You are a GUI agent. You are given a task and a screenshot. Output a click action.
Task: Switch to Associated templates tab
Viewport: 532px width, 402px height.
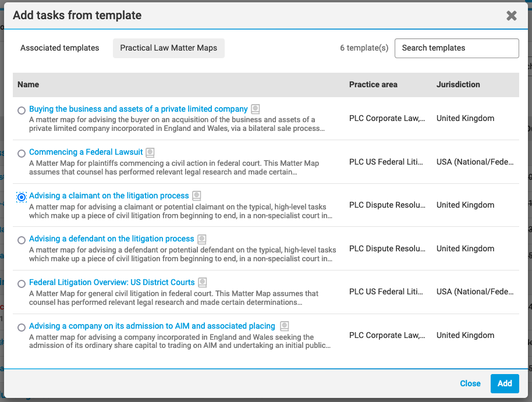pyautogui.click(x=60, y=48)
